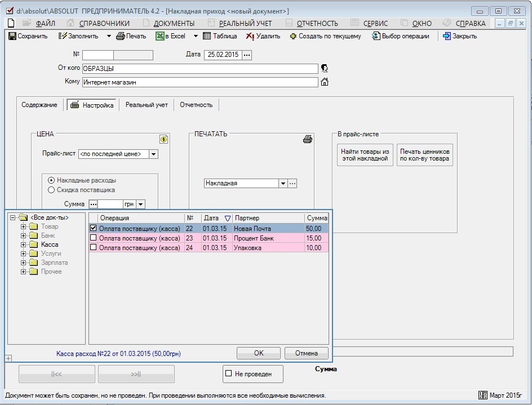Expand the Касса folder in tree
532x405 pixels.
(x=24, y=244)
